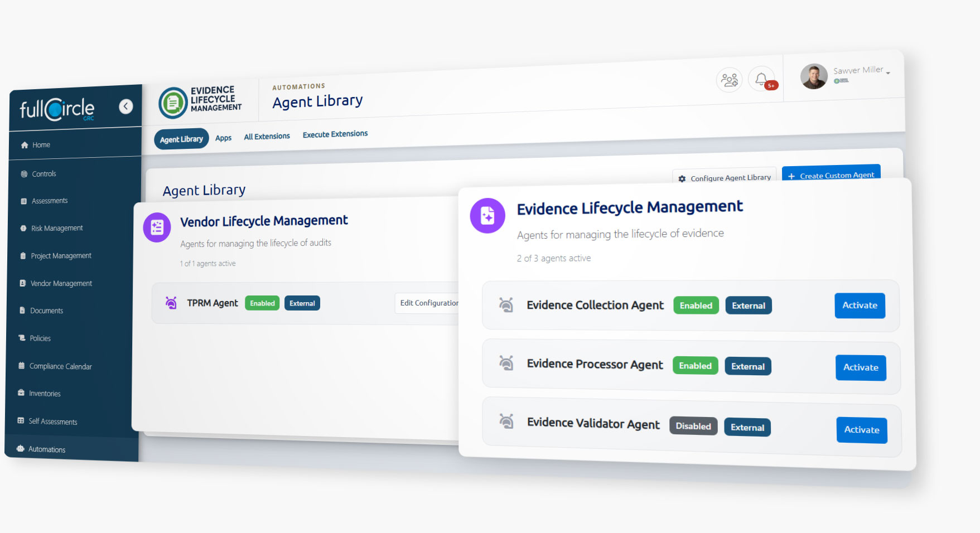Activate the Evidence Validator Agent

pyautogui.click(x=862, y=430)
